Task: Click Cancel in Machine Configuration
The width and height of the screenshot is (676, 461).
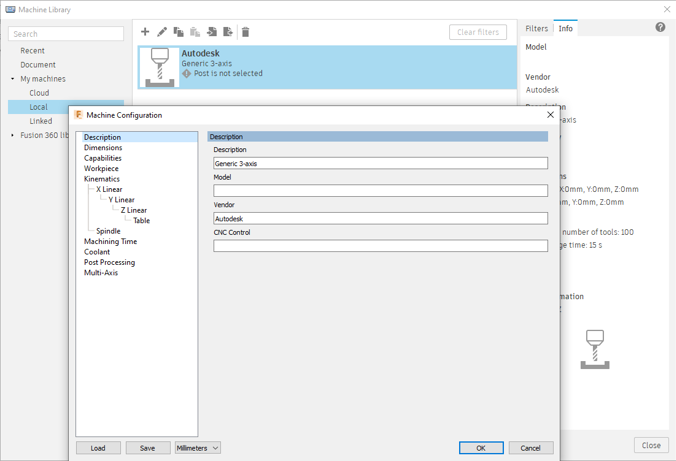Action: pyautogui.click(x=531, y=448)
